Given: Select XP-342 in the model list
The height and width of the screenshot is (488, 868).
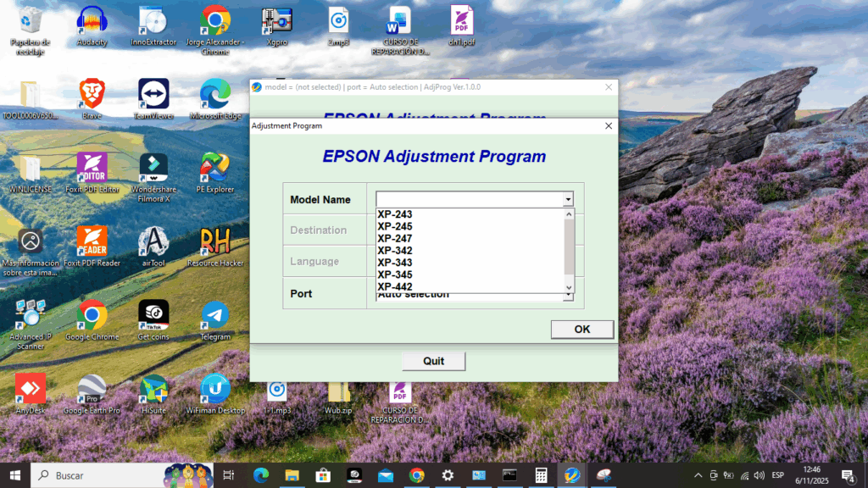Looking at the screenshot, I should [x=395, y=251].
